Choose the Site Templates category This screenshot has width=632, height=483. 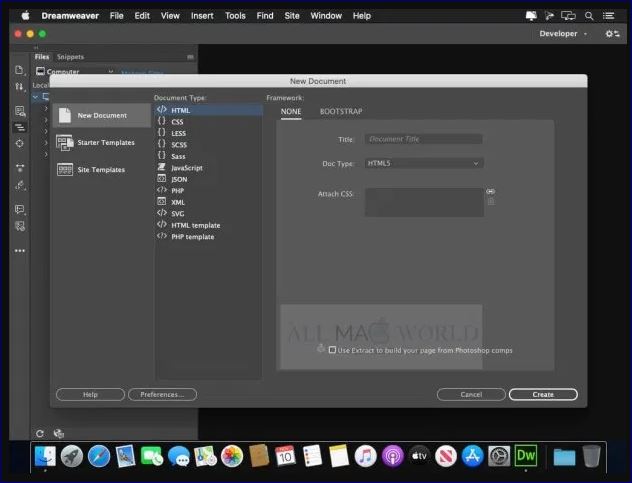point(102,170)
